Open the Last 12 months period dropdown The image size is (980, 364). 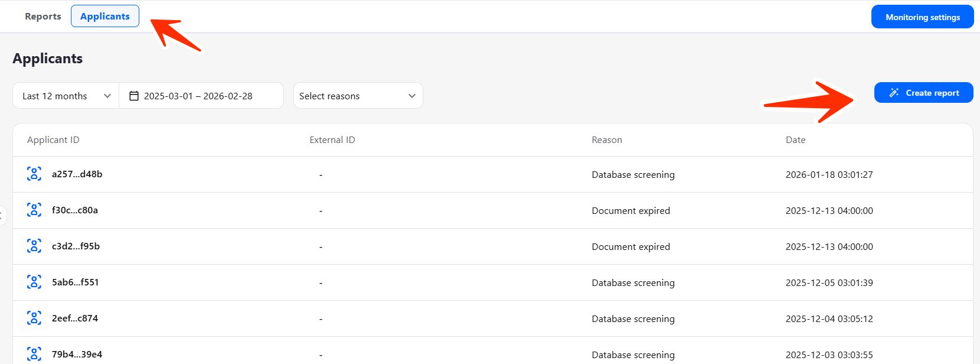pyautogui.click(x=66, y=96)
